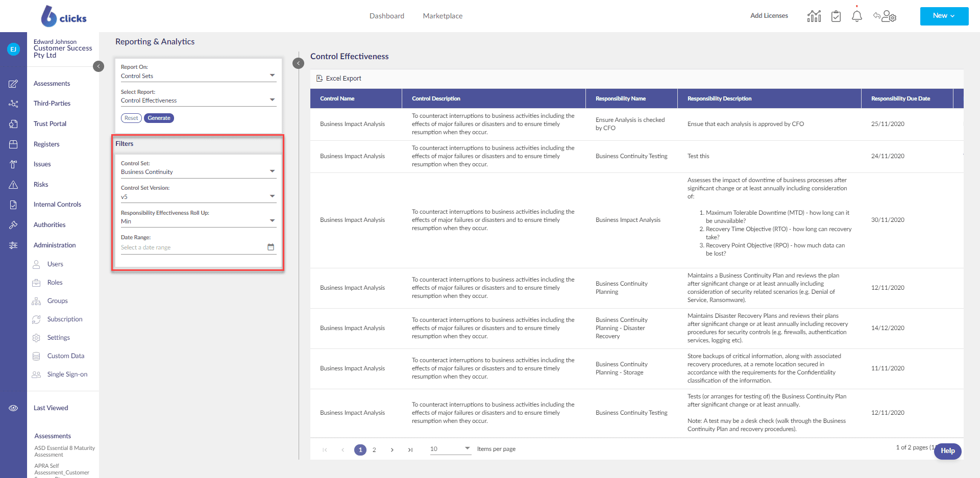The height and width of the screenshot is (478, 980).
Task: Open the tasks clipboard icon
Action: coord(836,16)
